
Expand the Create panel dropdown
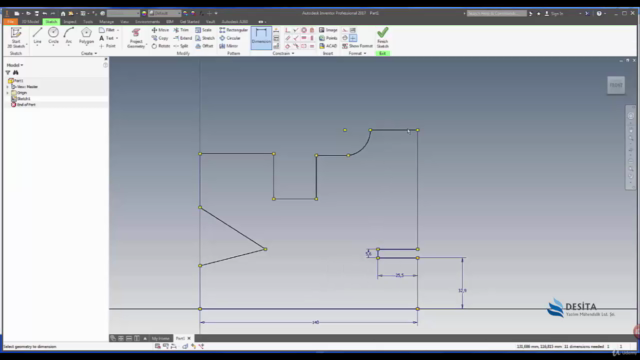point(89,53)
